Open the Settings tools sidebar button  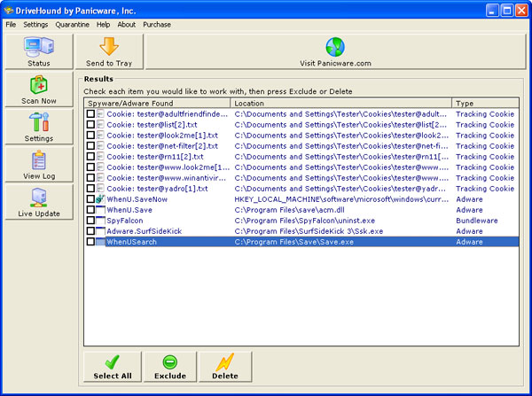pos(39,127)
